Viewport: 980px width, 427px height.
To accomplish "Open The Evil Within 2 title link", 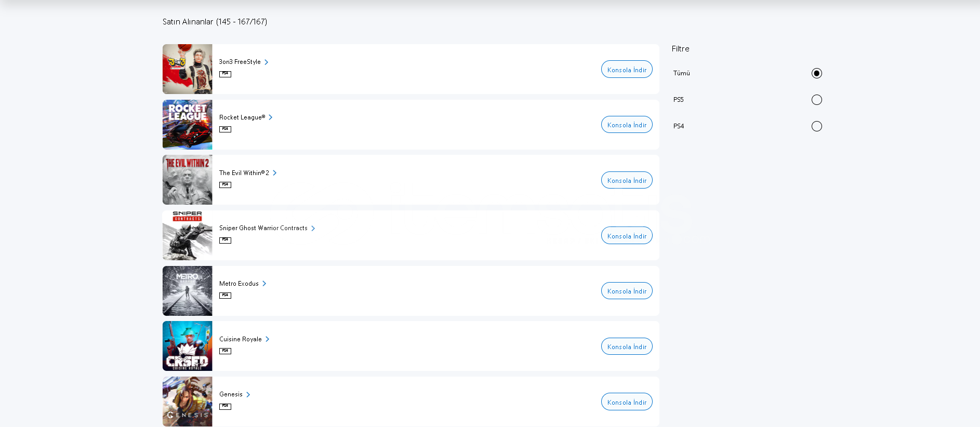I will coord(244,173).
